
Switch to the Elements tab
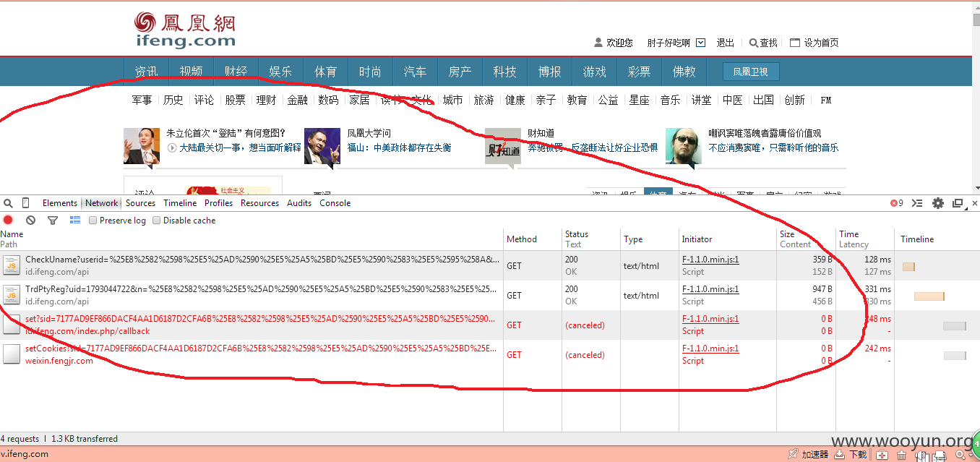pos(60,203)
